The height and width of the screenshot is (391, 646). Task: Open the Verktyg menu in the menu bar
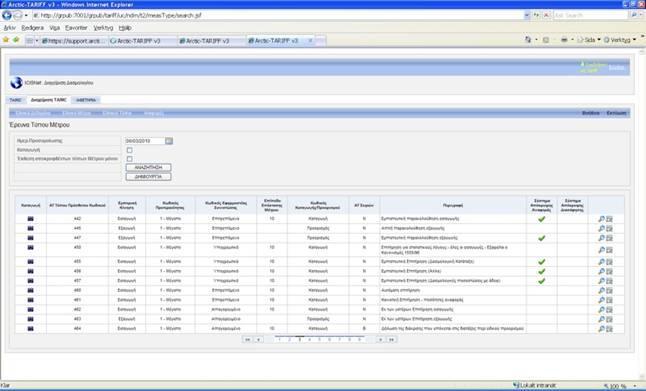[103, 28]
